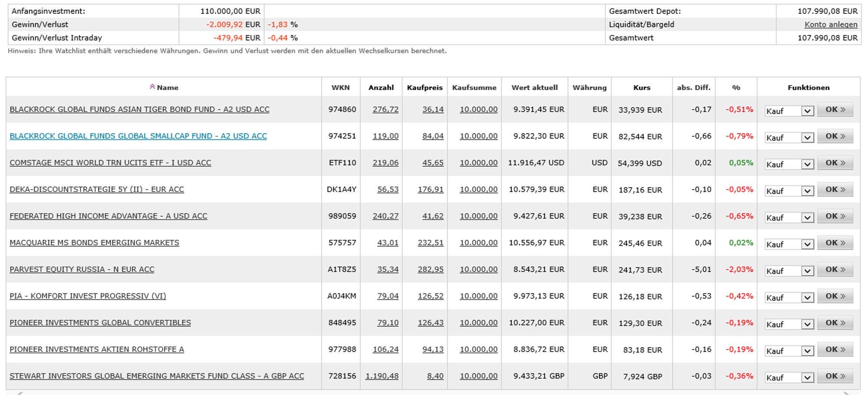This screenshot has width=868, height=395.
Task: Click the Kaufpreis value 282,95
Action: coord(431,270)
